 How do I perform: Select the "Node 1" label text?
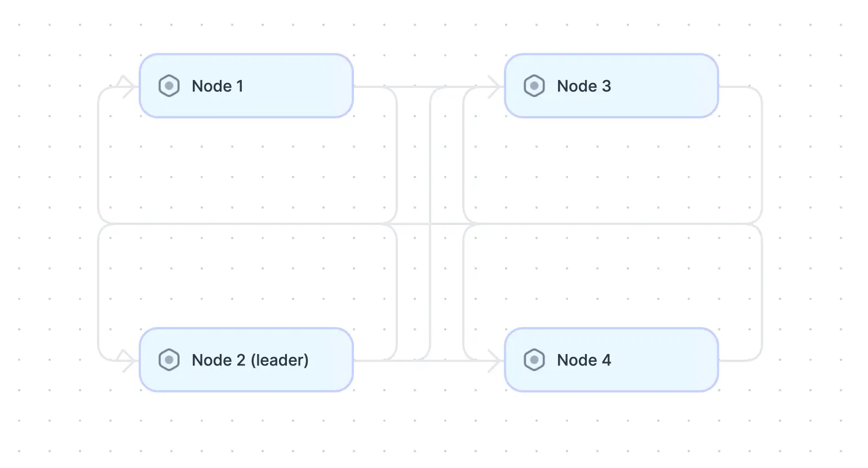[218, 86]
